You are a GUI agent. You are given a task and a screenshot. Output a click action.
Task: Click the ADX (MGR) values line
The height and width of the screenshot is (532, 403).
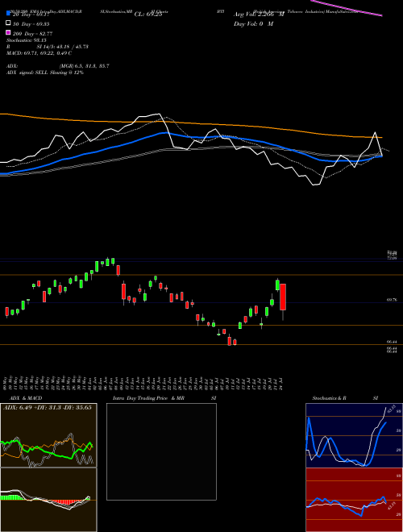57,66
